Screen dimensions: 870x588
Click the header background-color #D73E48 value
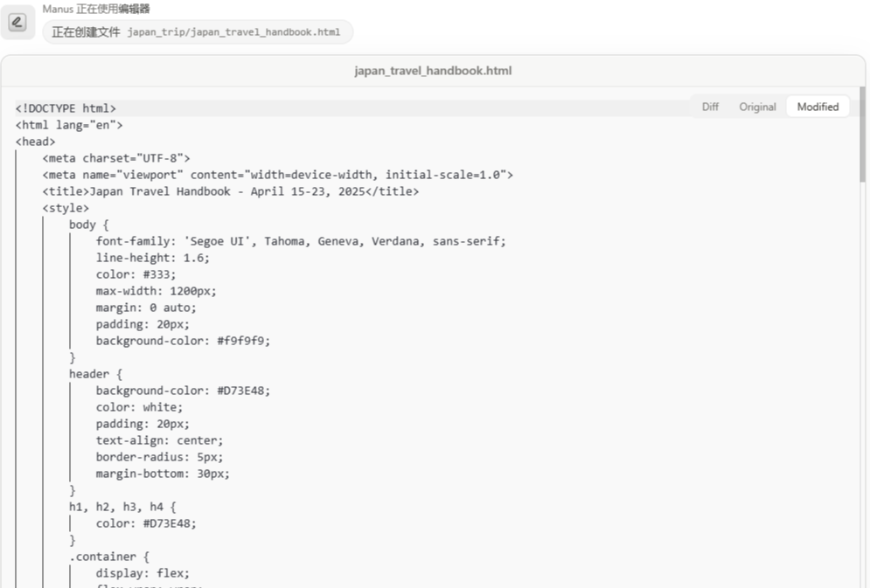point(243,391)
